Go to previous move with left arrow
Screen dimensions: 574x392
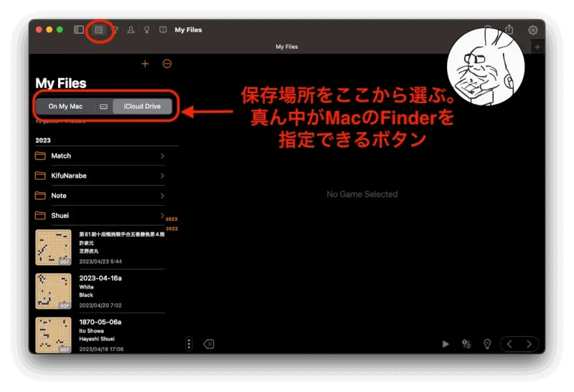point(509,344)
